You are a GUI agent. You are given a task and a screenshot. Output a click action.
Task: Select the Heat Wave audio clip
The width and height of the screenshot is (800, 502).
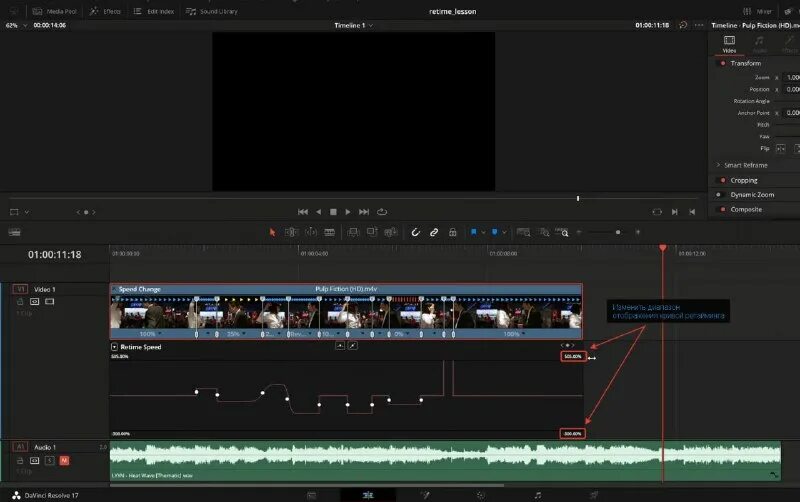click(445, 461)
